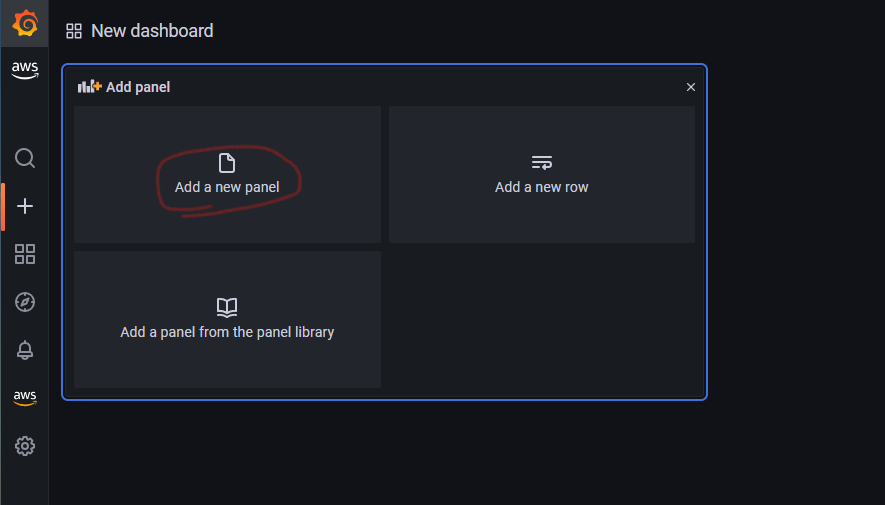Open the Grafana home logo
The height and width of the screenshot is (505, 885).
coord(25,24)
